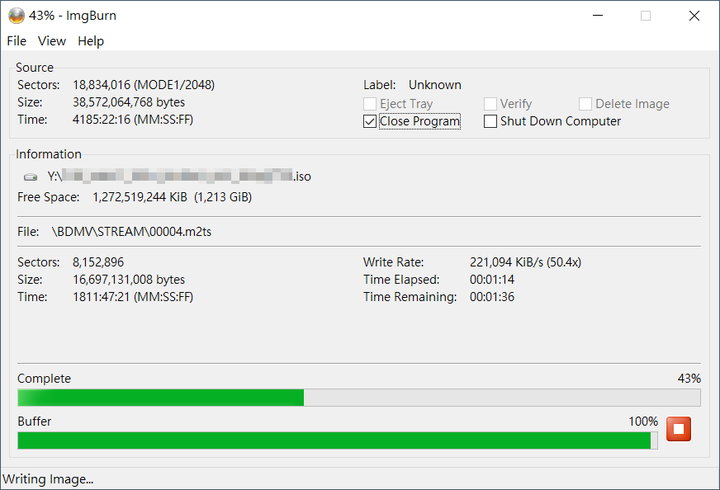Click the Writing Image... status bar text

(48, 479)
